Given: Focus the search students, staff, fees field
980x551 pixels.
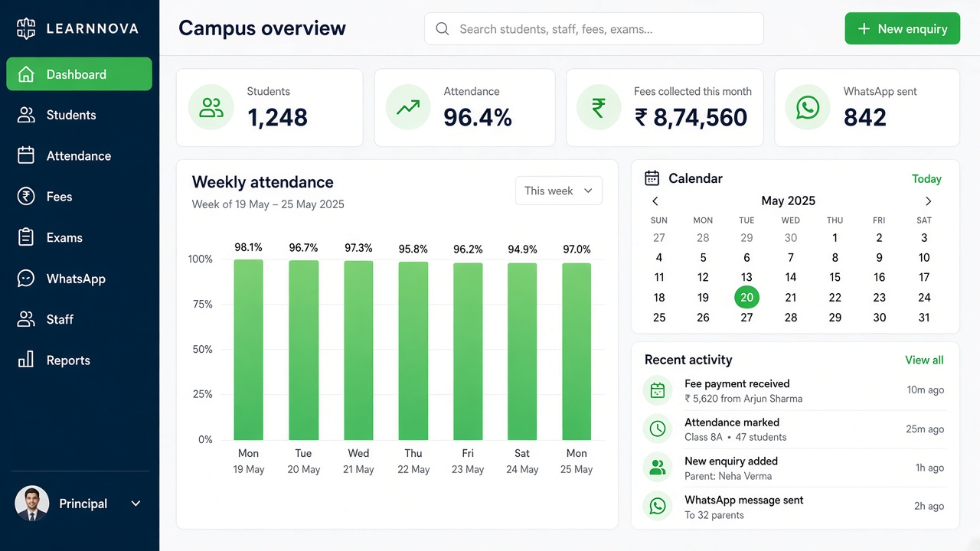Looking at the screenshot, I should click(594, 29).
